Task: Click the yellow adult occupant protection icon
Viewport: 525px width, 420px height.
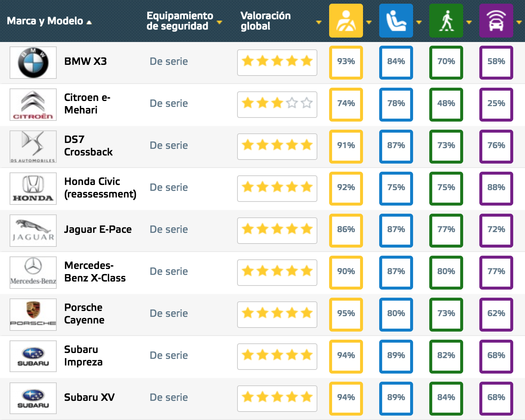Action: [346, 21]
